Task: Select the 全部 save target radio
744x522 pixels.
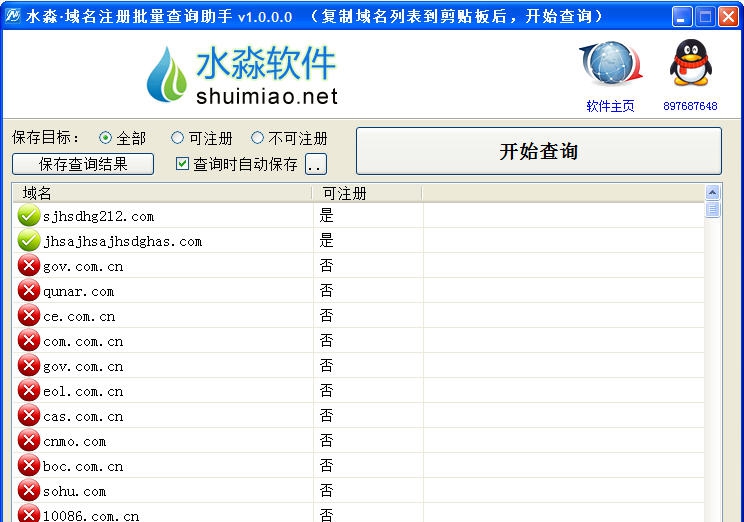Action: 105,138
